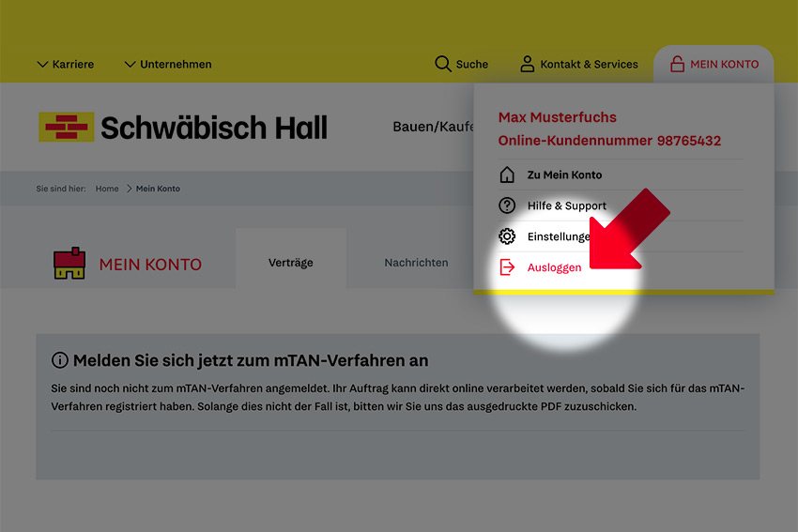Open the Karriere menu label
Image resolution: width=798 pixels, height=532 pixels.
pos(73,65)
